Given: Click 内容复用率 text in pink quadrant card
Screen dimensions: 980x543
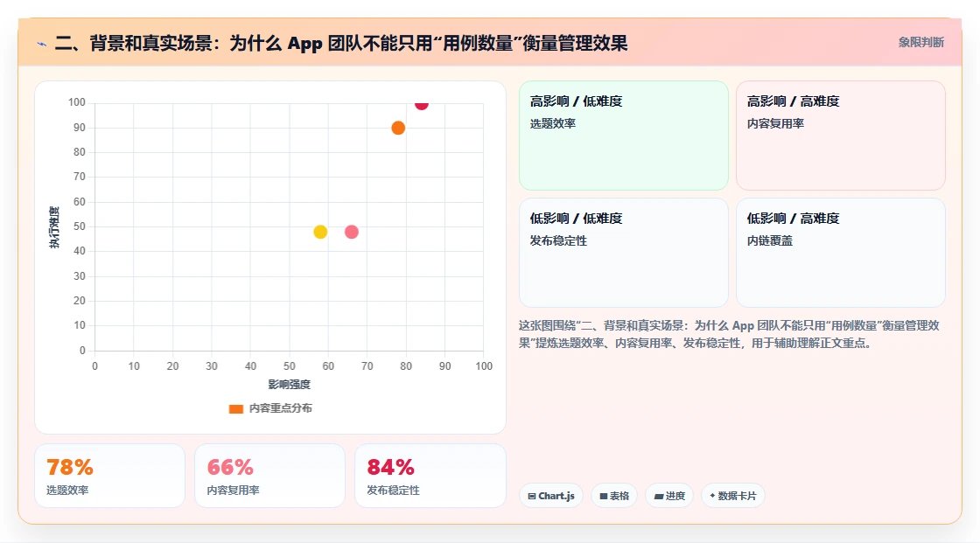Looking at the screenshot, I should click(775, 123).
